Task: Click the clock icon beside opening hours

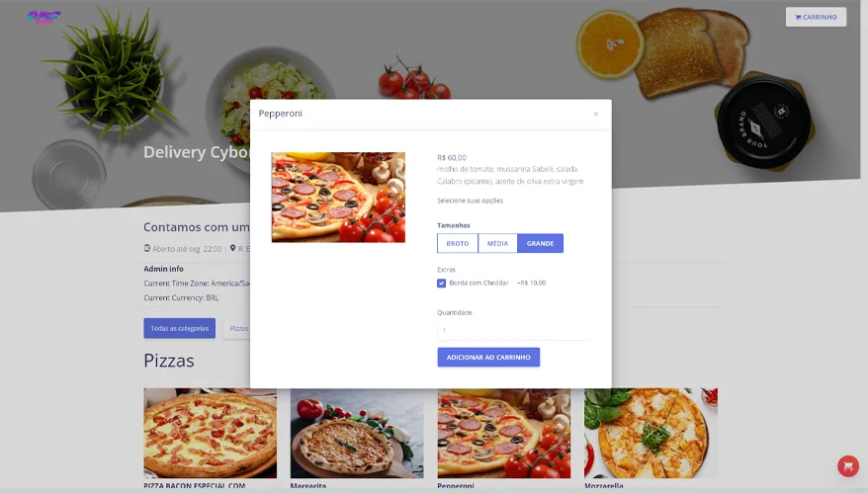Action: coord(147,248)
